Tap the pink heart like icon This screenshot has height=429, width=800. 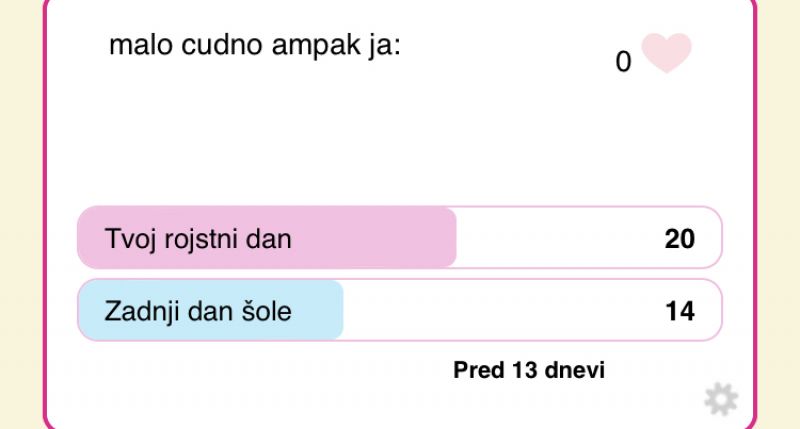click(x=666, y=52)
